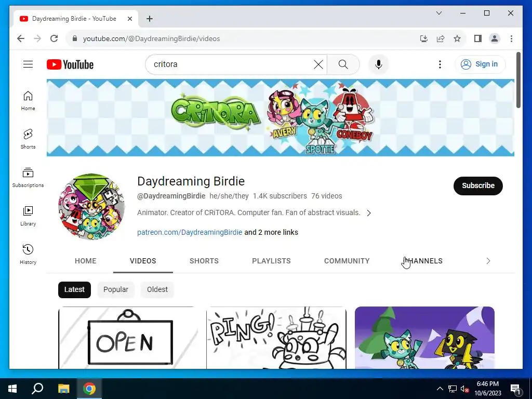
Task: Click 'and 2 more links'
Action: coord(271,232)
